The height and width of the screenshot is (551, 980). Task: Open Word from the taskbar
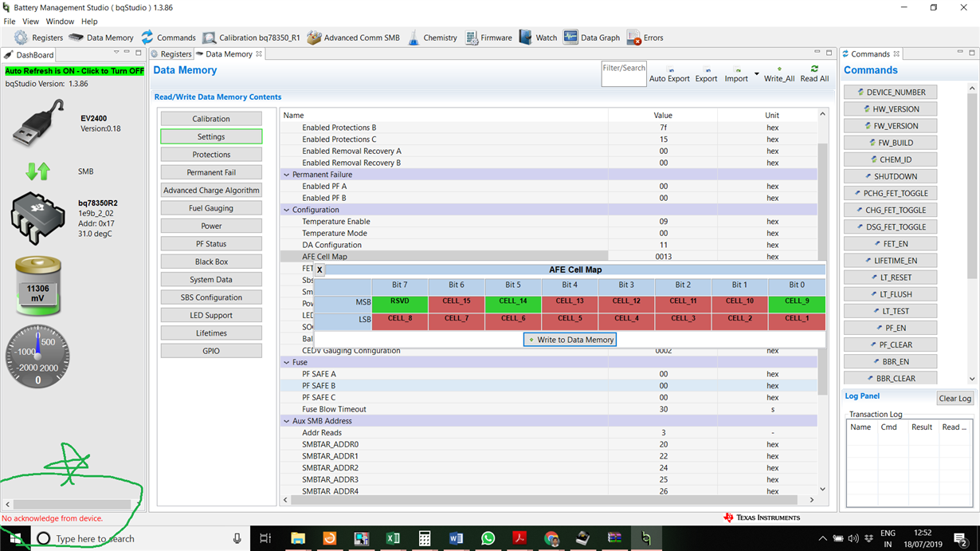point(456,539)
